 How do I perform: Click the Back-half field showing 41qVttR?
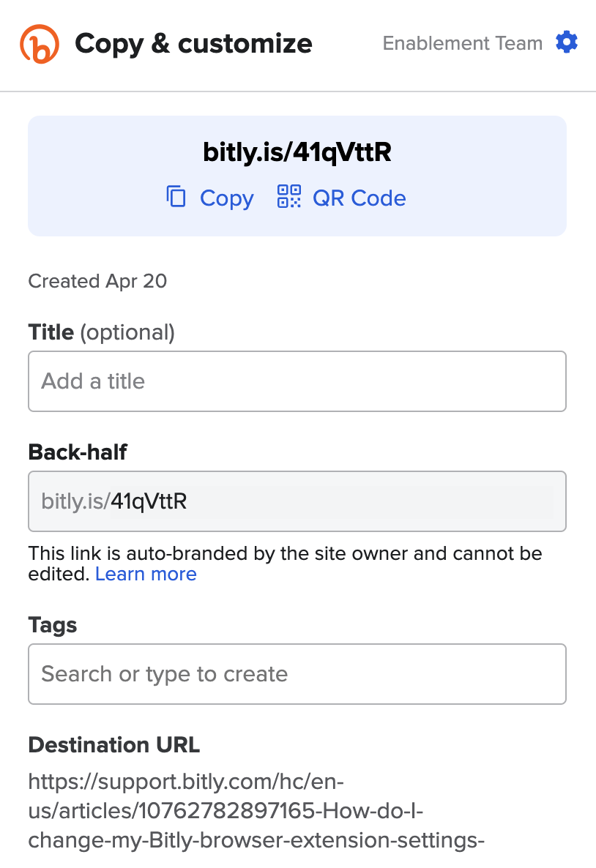[297, 501]
